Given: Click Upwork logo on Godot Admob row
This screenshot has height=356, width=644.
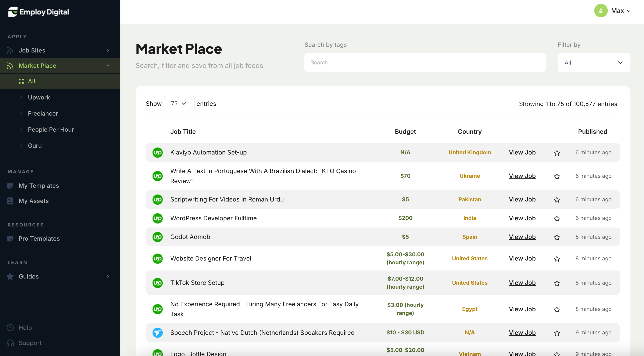Looking at the screenshot, I should pyautogui.click(x=157, y=237).
